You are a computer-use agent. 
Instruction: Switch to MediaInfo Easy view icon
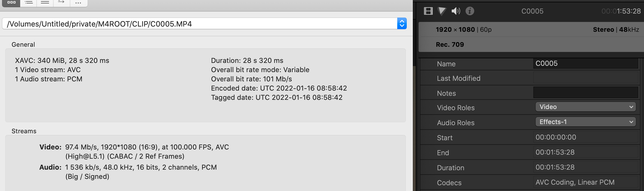(x=11, y=2)
